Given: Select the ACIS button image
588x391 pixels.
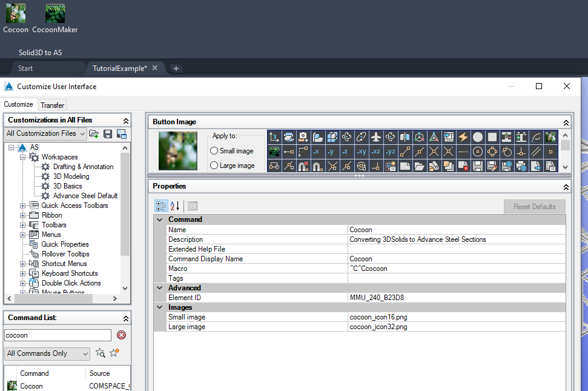Looking at the screenshot, I should pos(449,137).
